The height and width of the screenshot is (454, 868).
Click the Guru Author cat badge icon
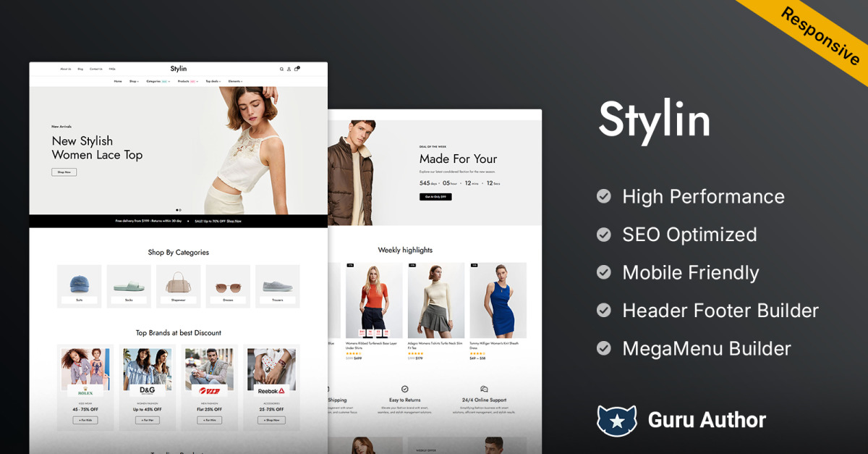point(616,420)
